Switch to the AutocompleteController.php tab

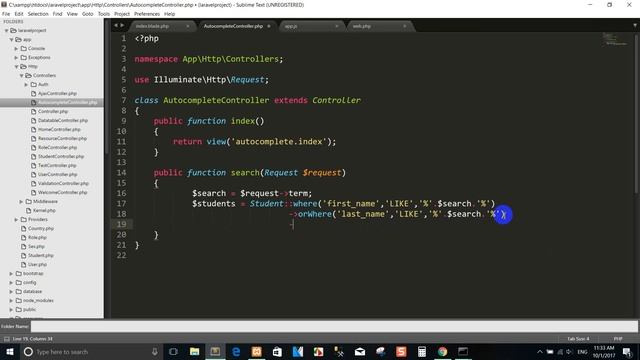coord(233,26)
